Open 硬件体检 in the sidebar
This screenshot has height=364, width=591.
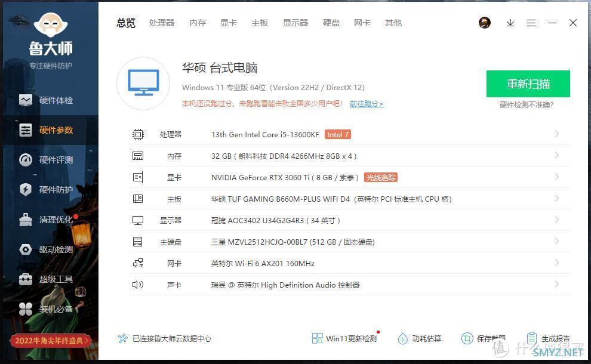coord(46,100)
